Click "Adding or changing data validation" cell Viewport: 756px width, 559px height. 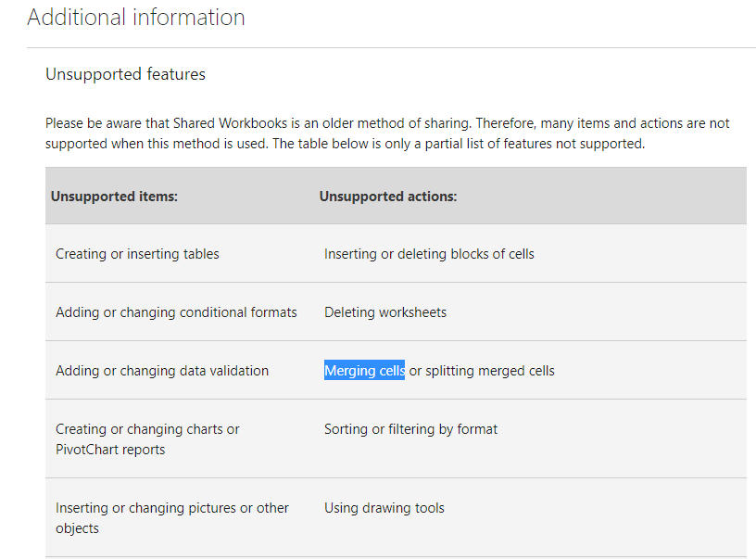tap(162, 371)
